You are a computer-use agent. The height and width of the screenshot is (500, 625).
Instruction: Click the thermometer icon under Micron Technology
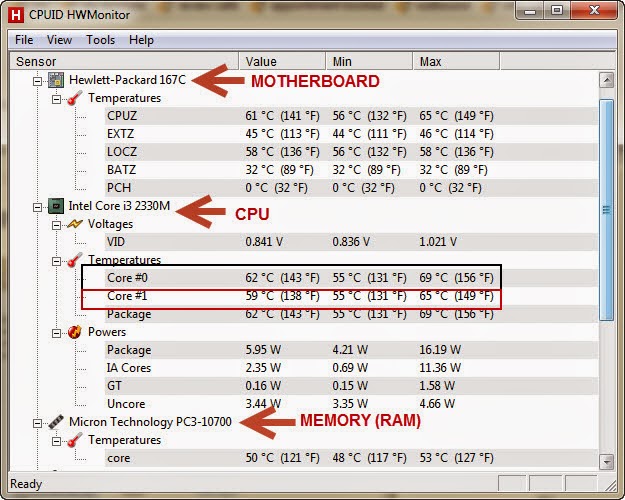[75, 440]
